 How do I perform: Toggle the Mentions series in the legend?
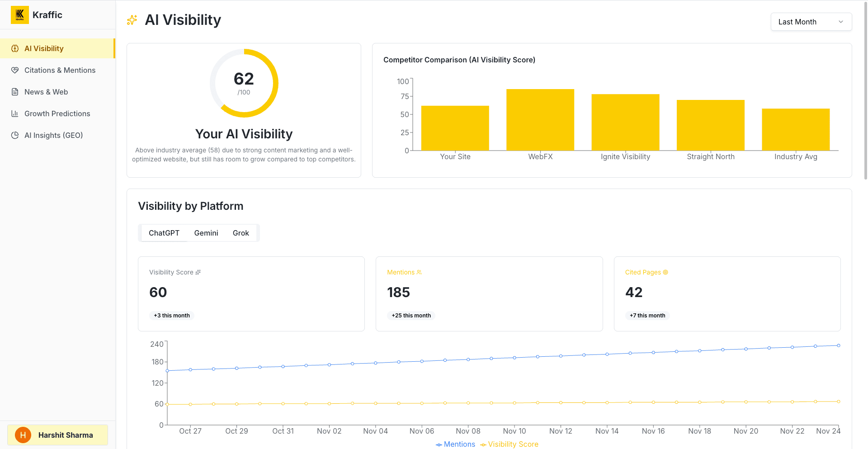(455, 444)
